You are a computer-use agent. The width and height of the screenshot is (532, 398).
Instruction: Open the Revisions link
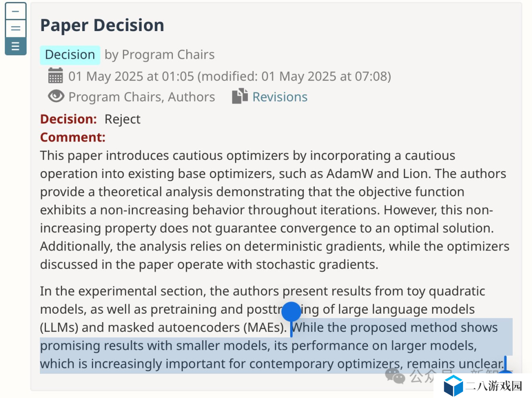[x=280, y=97]
